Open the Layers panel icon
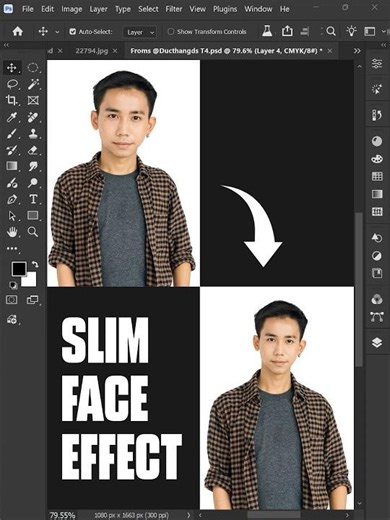 pyautogui.click(x=377, y=342)
